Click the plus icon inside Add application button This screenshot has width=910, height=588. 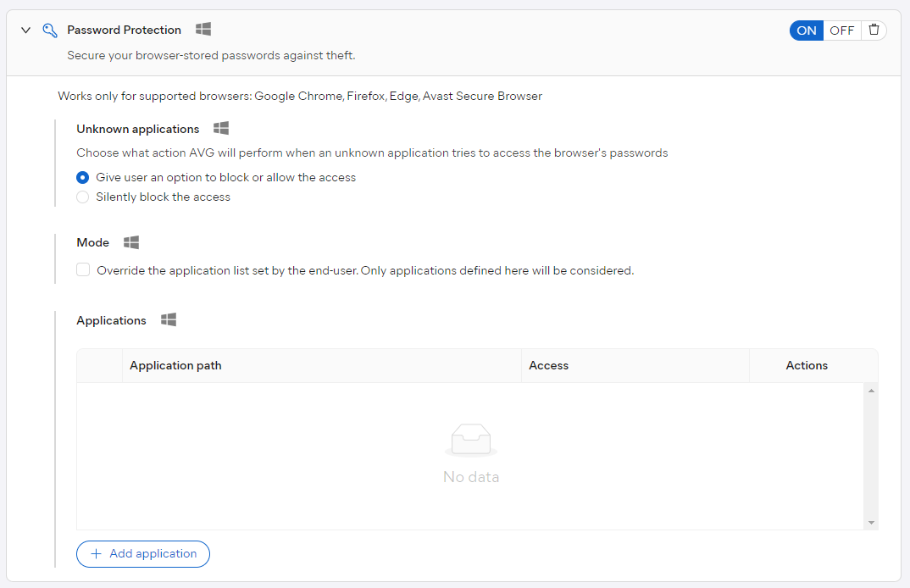click(x=96, y=553)
